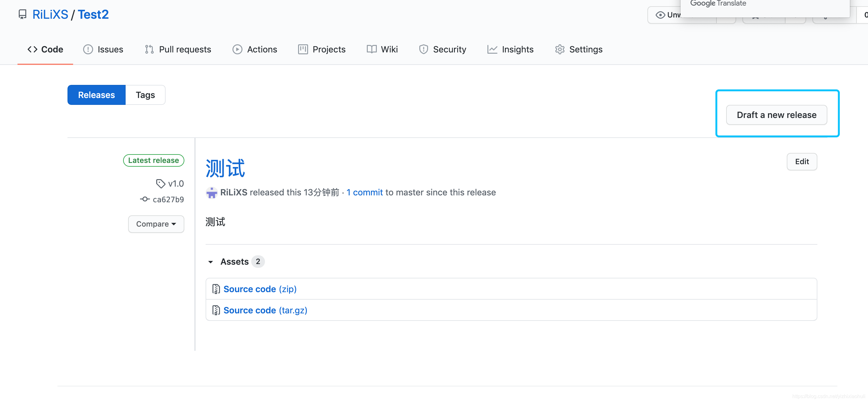Click the Insights graph icon

point(492,50)
